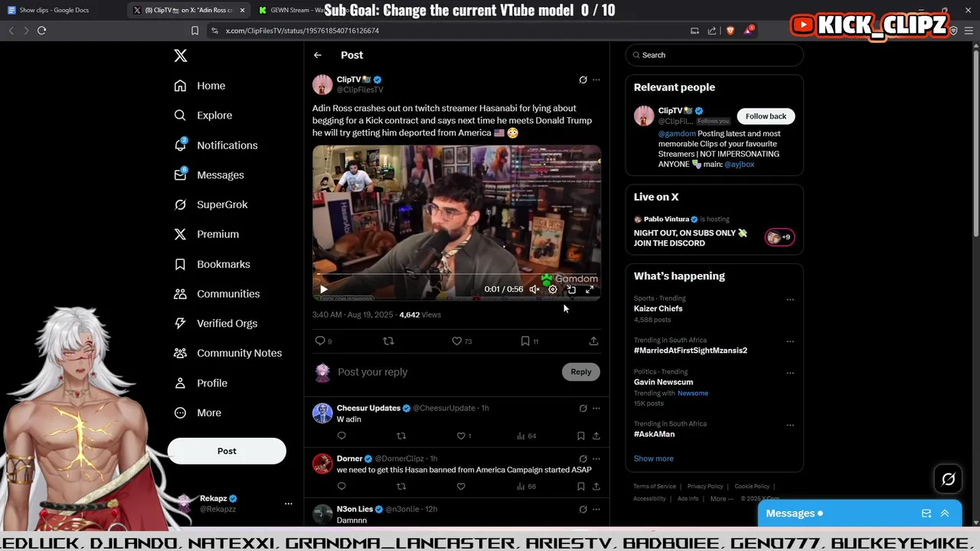Click the Search box

(714, 55)
